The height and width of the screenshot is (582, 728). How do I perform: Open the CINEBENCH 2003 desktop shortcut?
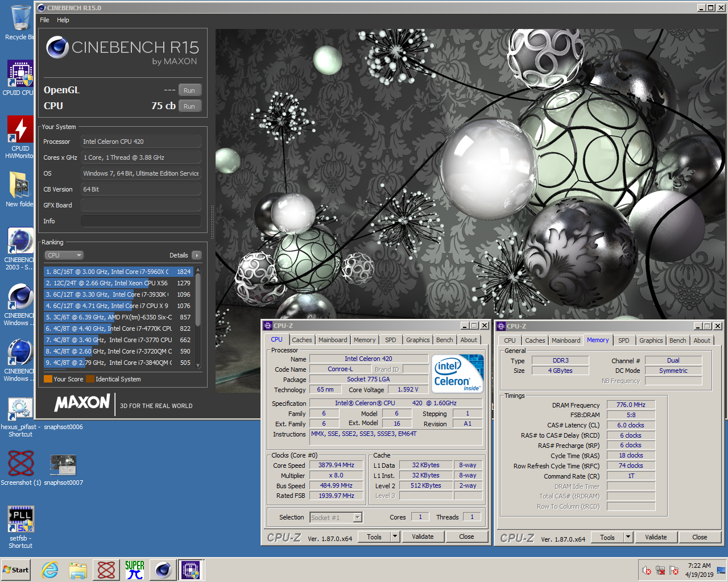pyautogui.click(x=20, y=248)
